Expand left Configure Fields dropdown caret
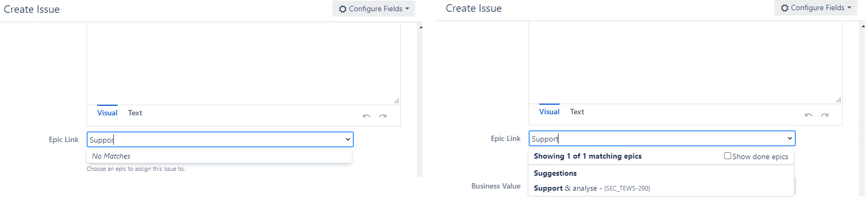 coord(407,9)
